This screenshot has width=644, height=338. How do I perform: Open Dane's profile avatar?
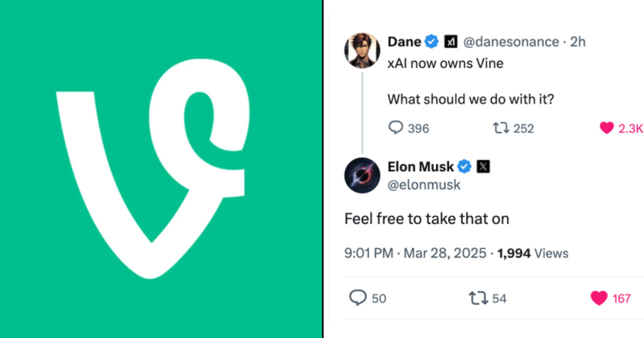click(362, 50)
